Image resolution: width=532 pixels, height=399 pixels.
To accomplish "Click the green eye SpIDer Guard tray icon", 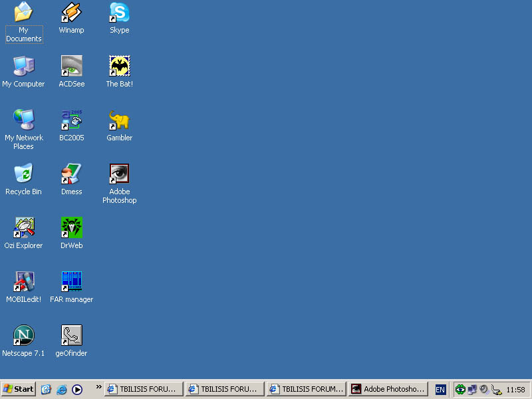I will click(x=460, y=389).
